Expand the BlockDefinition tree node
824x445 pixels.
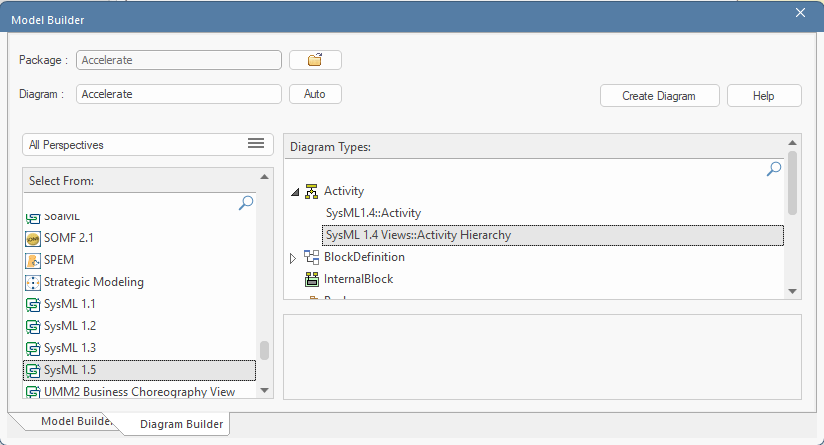pos(293,257)
